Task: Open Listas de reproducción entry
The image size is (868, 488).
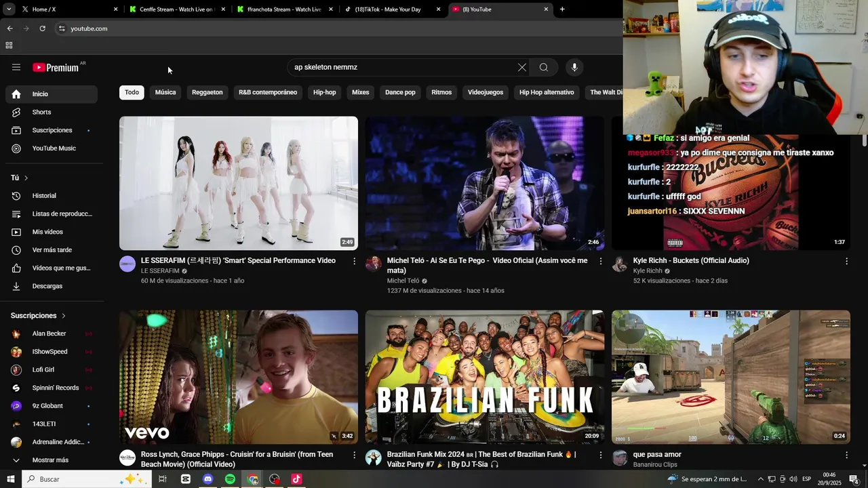Action: pos(52,213)
